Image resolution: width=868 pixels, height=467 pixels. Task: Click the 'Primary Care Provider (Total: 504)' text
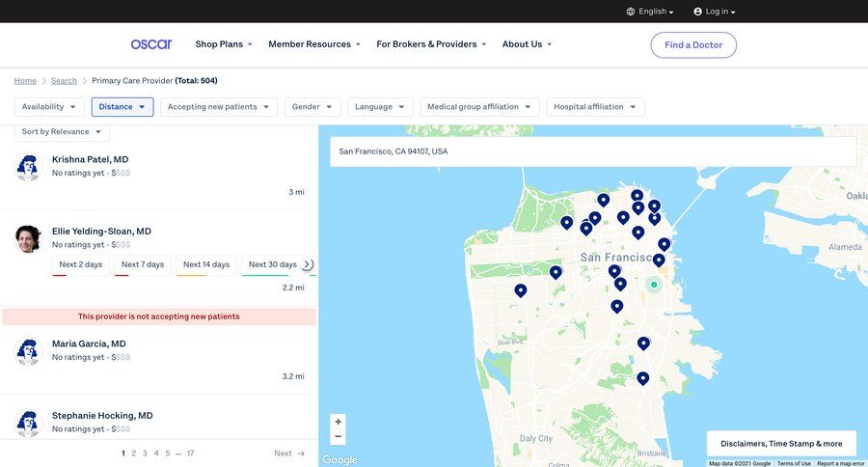(154, 81)
